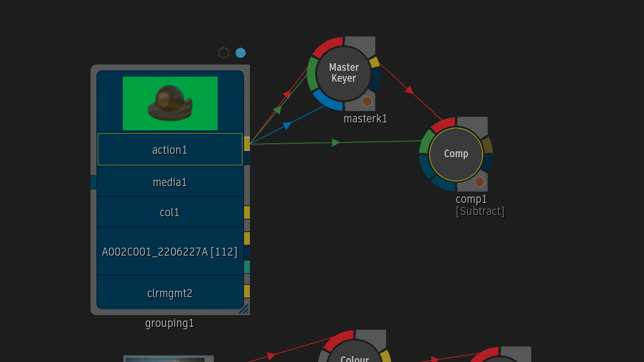Click the [Subtract] blend mode label
The image size is (644, 362).
pos(480,211)
